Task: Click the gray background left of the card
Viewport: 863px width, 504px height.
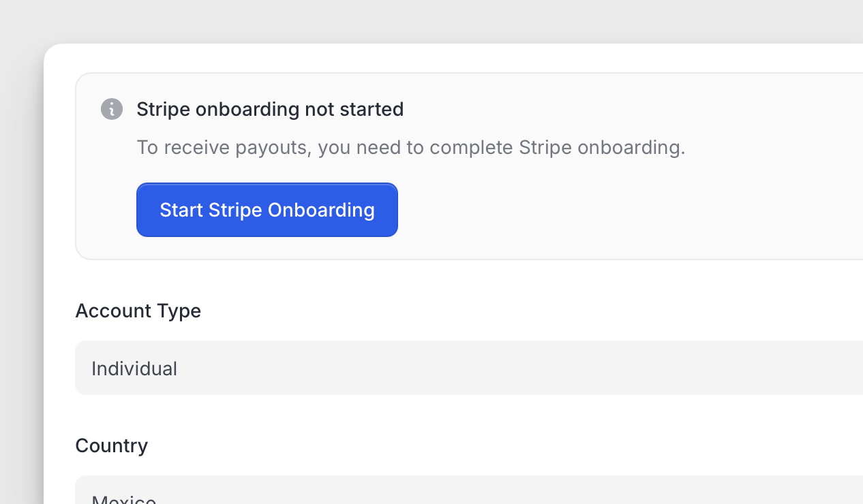Action: point(20,272)
